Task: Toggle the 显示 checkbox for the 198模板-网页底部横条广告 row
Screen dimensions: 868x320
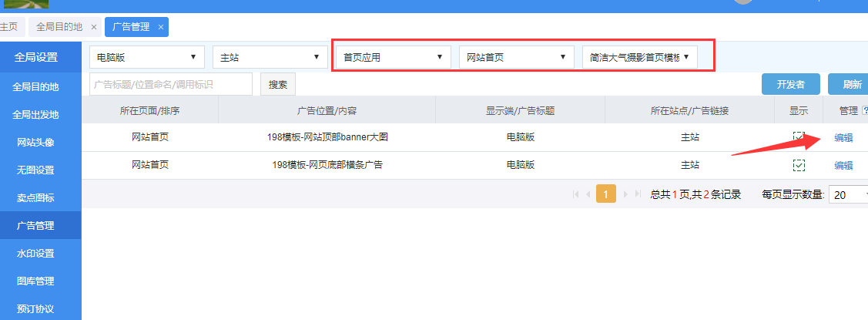Action: pyautogui.click(x=799, y=165)
